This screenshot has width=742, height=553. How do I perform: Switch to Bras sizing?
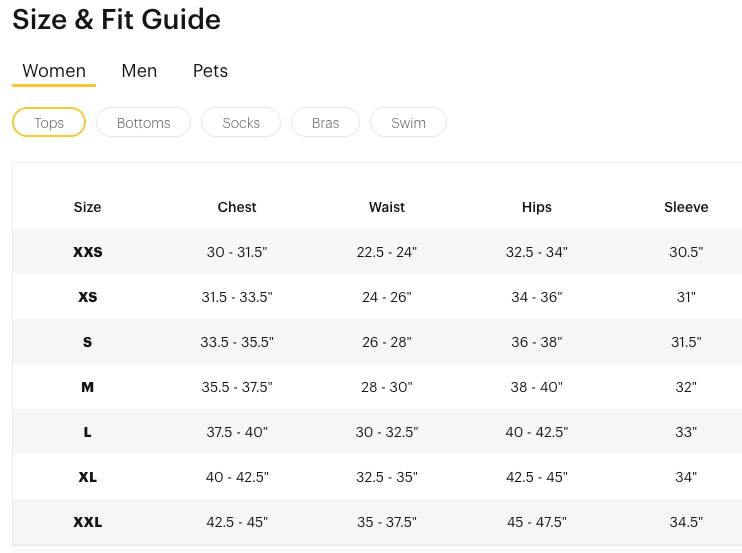click(x=325, y=123)
